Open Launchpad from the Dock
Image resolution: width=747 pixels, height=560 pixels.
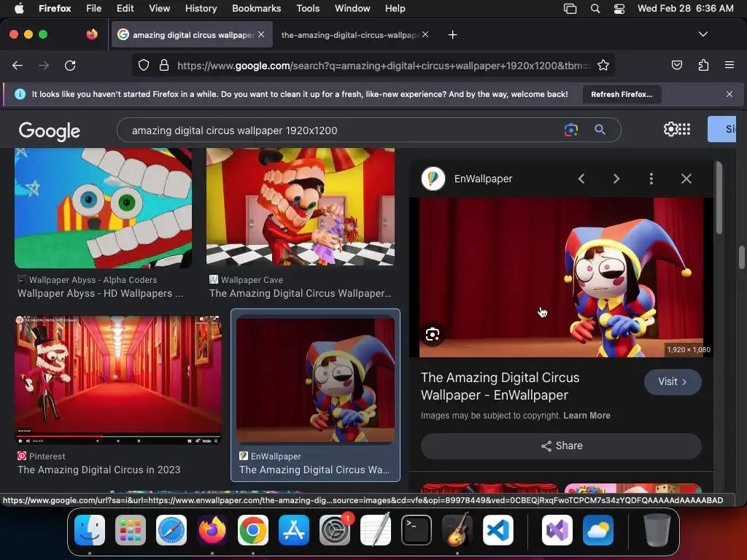coord(130,530)
